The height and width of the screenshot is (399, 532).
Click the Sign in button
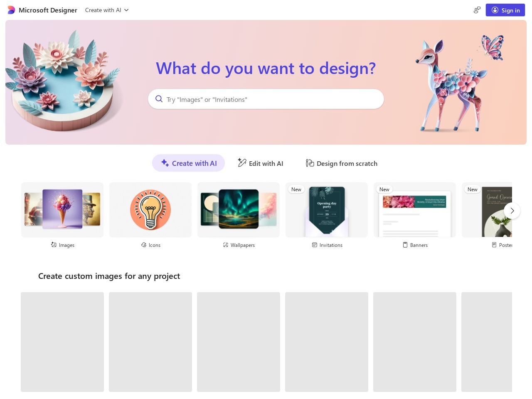point(505,10)
